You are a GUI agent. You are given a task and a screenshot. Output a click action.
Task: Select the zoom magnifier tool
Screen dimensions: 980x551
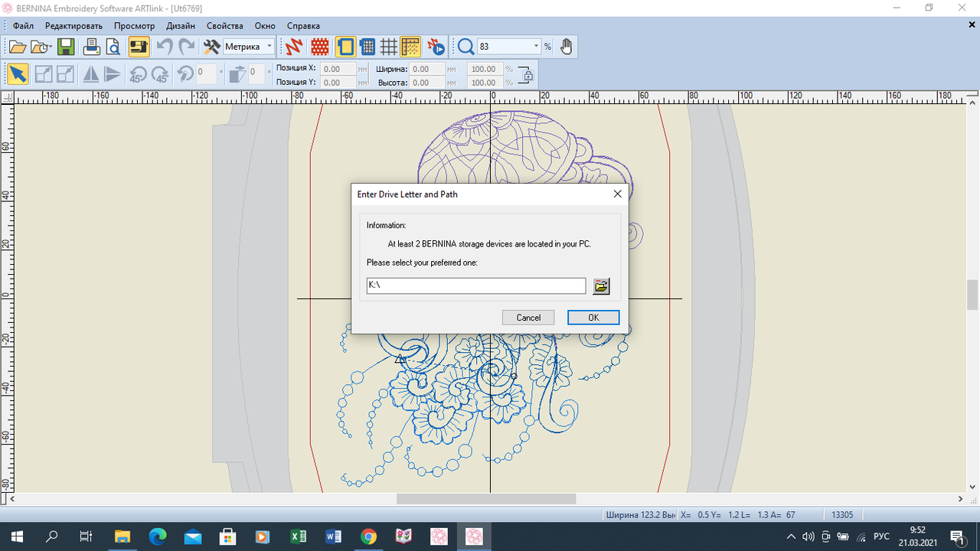tap(465, 47)
